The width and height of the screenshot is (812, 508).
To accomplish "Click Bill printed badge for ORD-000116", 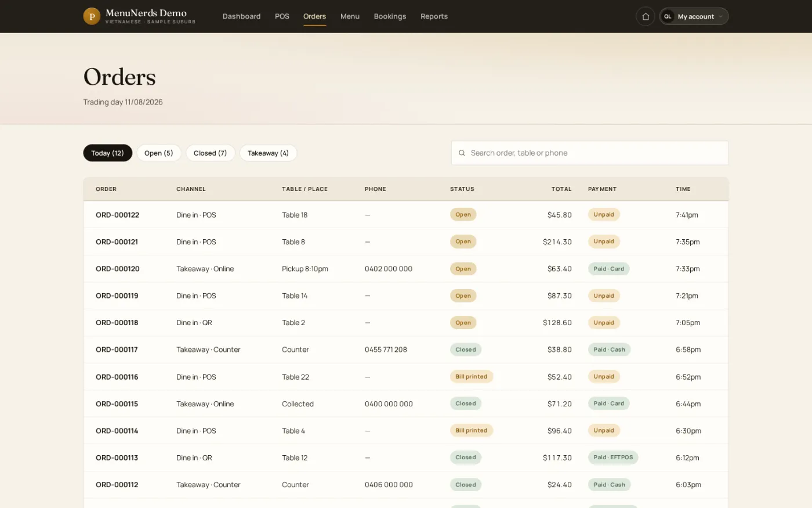I will click(471, 377).
